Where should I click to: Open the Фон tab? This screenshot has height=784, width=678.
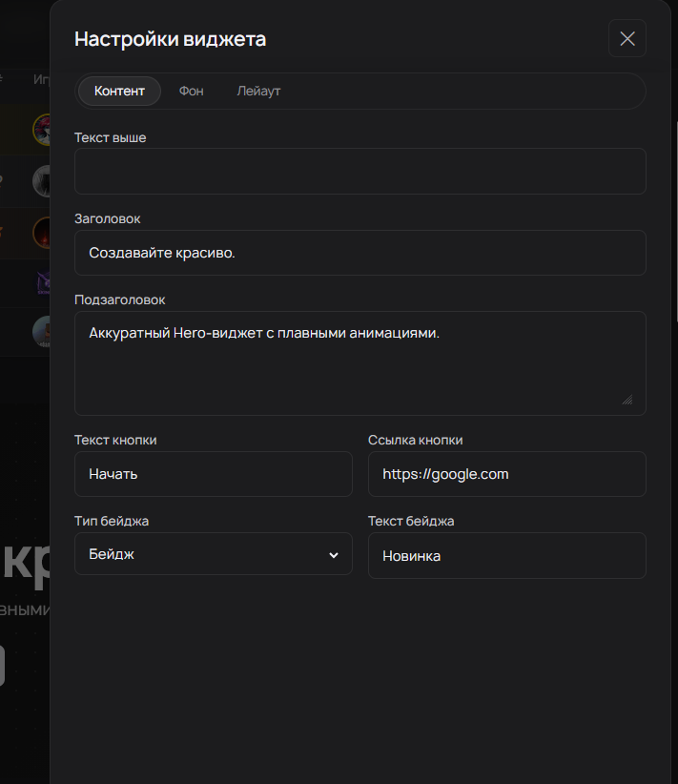click(x=191, y=92)
